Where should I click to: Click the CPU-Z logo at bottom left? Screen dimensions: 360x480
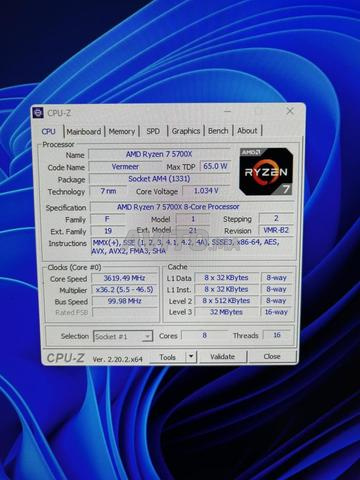65,358
